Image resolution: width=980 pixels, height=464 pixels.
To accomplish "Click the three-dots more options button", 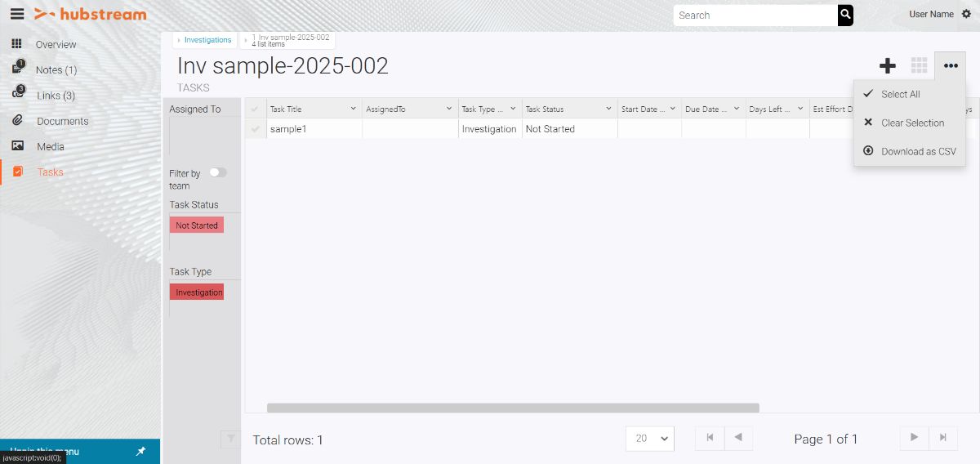I will [951, 66].
